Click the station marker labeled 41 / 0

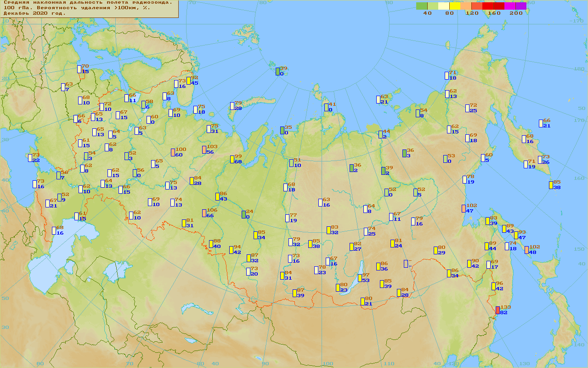[x=326, y=107]
